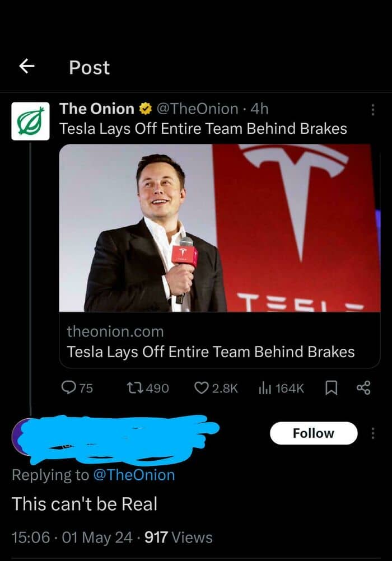
Task: Like the Tesla brakes post
Action: click(x=202, y=387)
